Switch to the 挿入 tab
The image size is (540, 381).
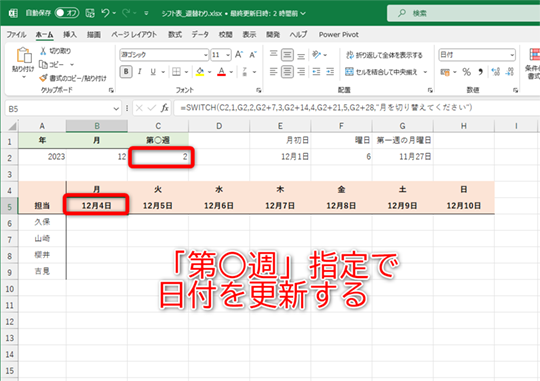(70, 34)
